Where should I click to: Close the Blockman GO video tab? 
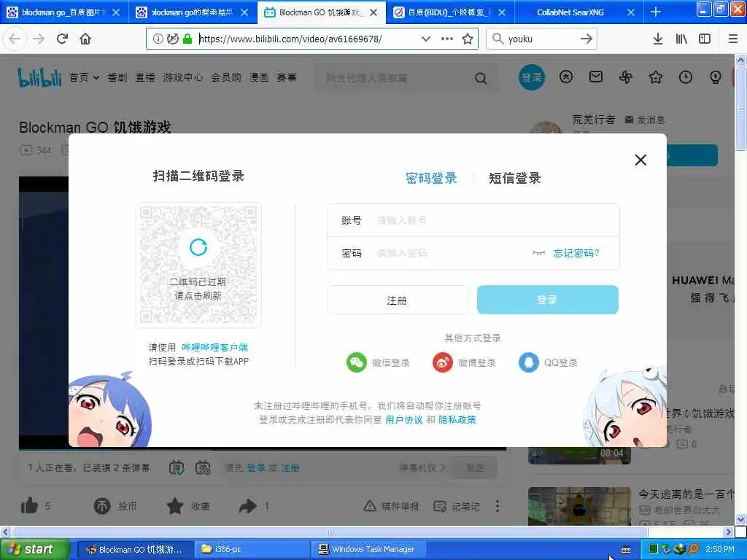[x=373, y=12]
